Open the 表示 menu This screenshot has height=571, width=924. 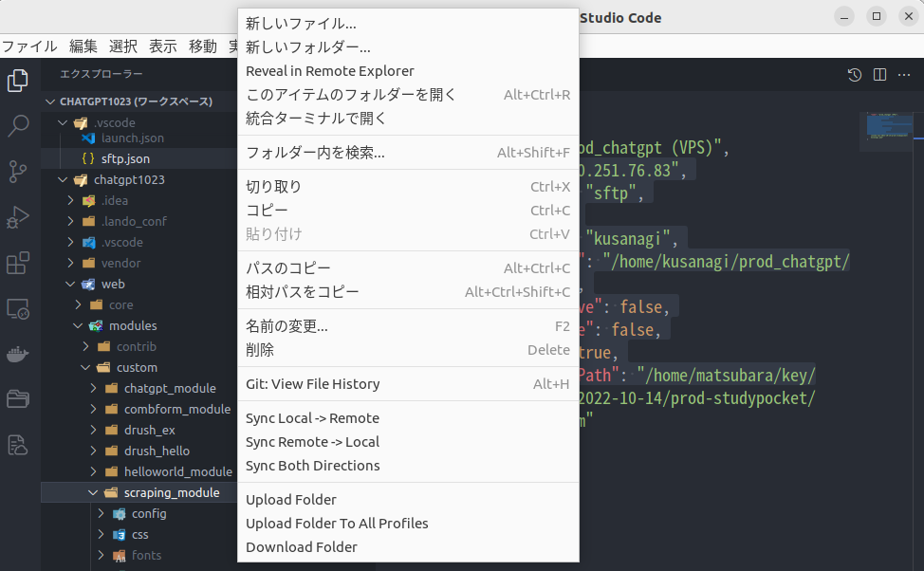point(163,46)
